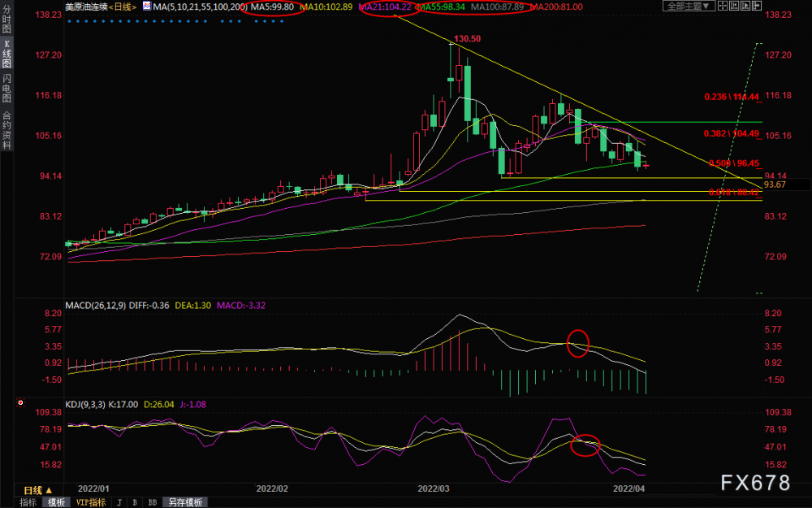Click the crosshair cursor icon in top toolbar

723,7
